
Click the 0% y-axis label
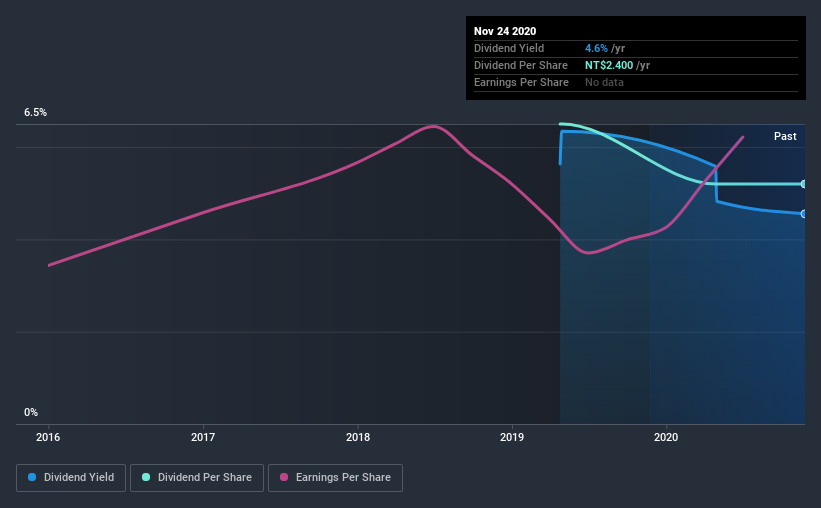pyautogui.click(x=31, y=413)
